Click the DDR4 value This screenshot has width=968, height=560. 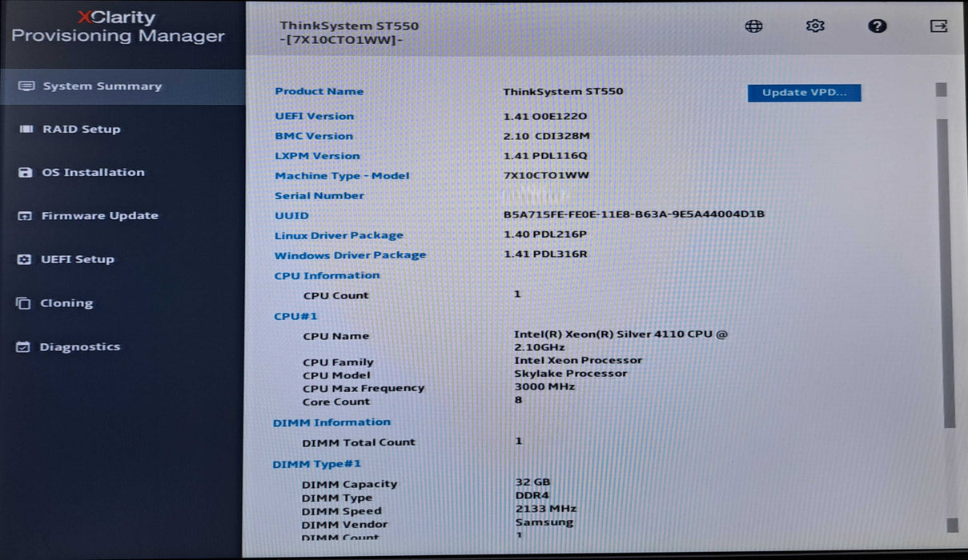pyautogui.click(x=532, y=495)
